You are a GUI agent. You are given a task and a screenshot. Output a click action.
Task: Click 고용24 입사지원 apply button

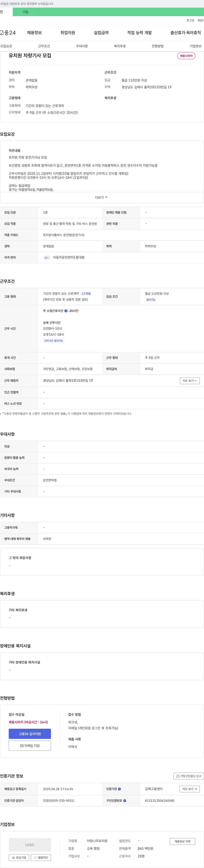pyautogui.click(x=30, y=734)
